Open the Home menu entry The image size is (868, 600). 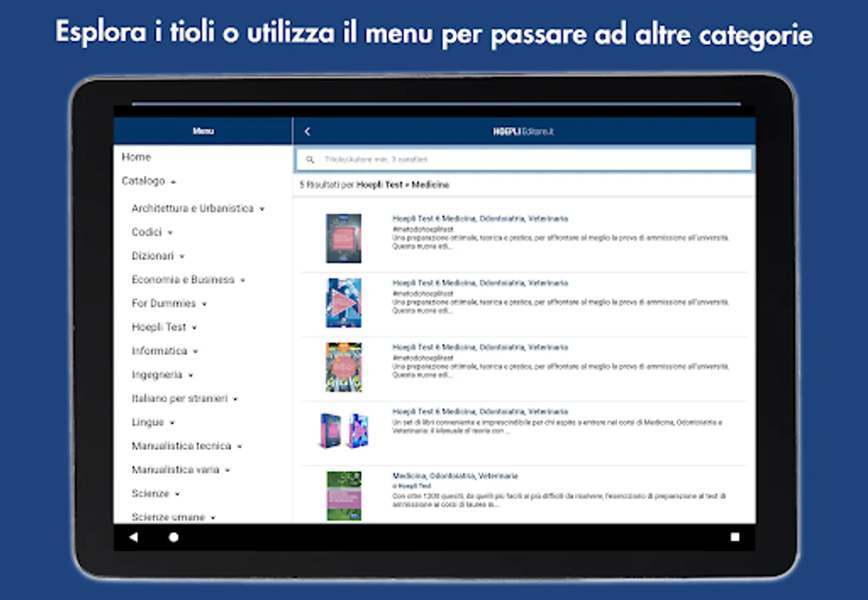136,157
